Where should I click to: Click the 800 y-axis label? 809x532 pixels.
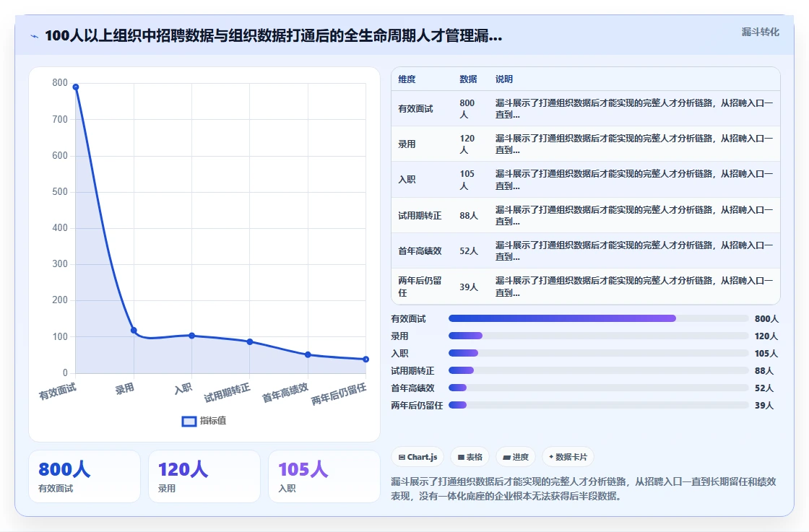pyautogui.click(x=60, y=82)
